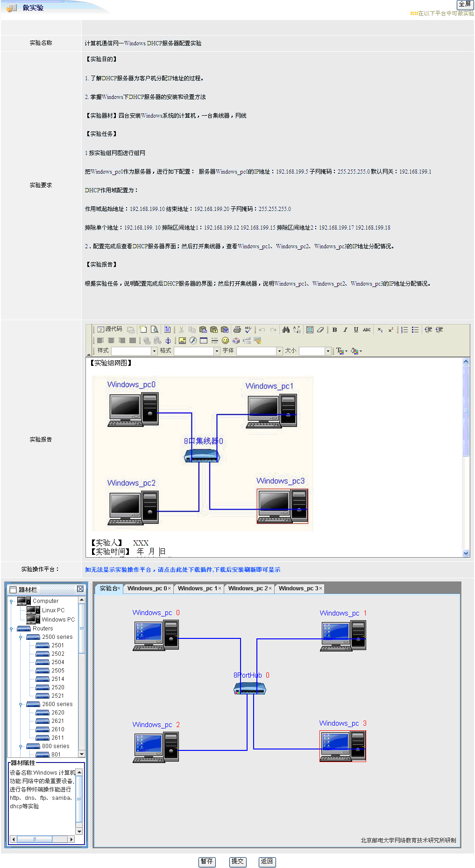
Task: Select the 8PortHub device on the workbench
Action: click(x=250, y=687)
